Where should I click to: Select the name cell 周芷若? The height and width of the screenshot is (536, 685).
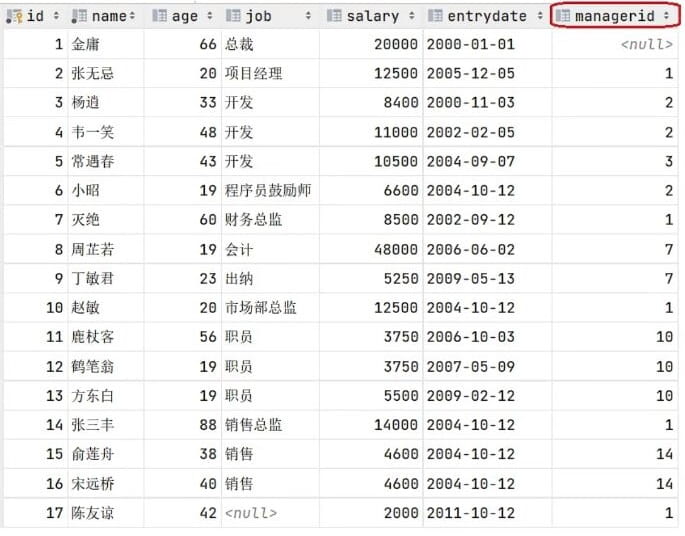click(x=93, y=249)
